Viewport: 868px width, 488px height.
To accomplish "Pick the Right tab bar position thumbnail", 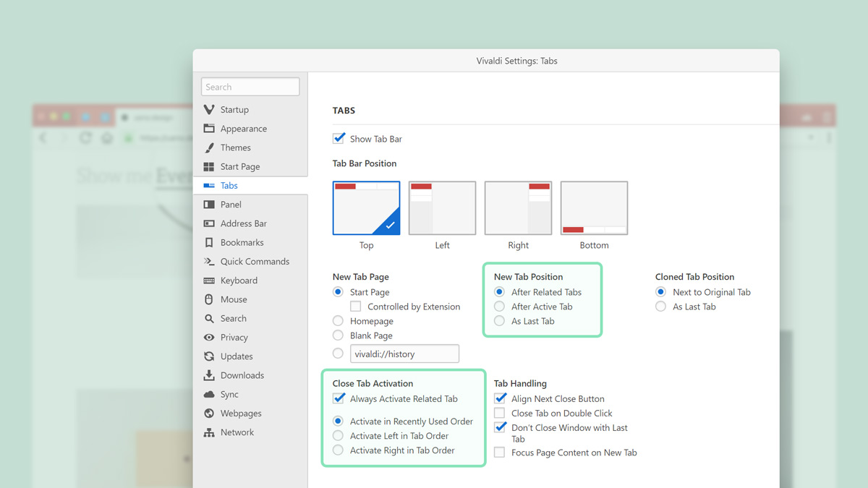I will 519,208.
